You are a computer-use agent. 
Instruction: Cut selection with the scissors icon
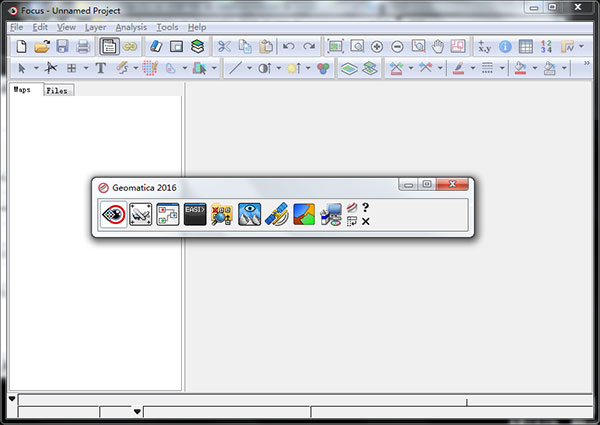pyautogui.click(x=224, y=47)
